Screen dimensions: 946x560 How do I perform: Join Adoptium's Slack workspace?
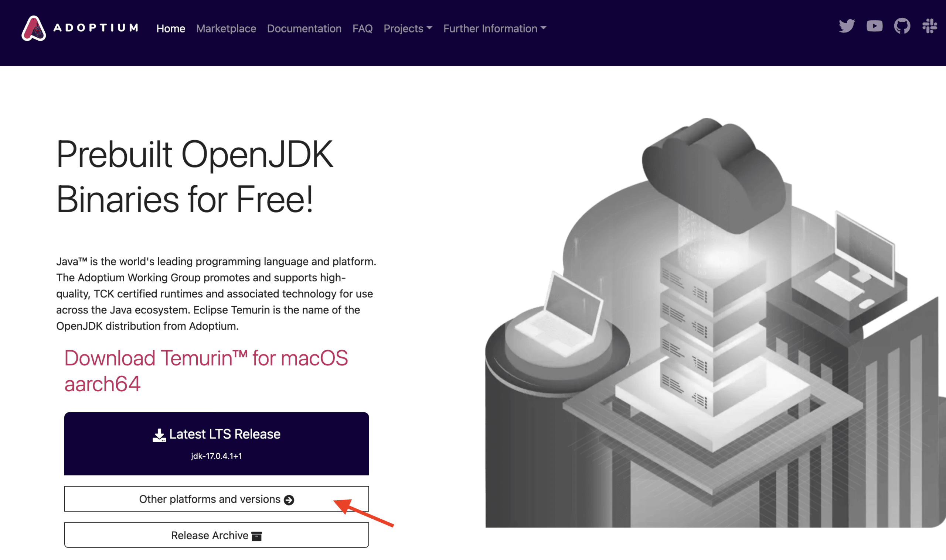930,26
